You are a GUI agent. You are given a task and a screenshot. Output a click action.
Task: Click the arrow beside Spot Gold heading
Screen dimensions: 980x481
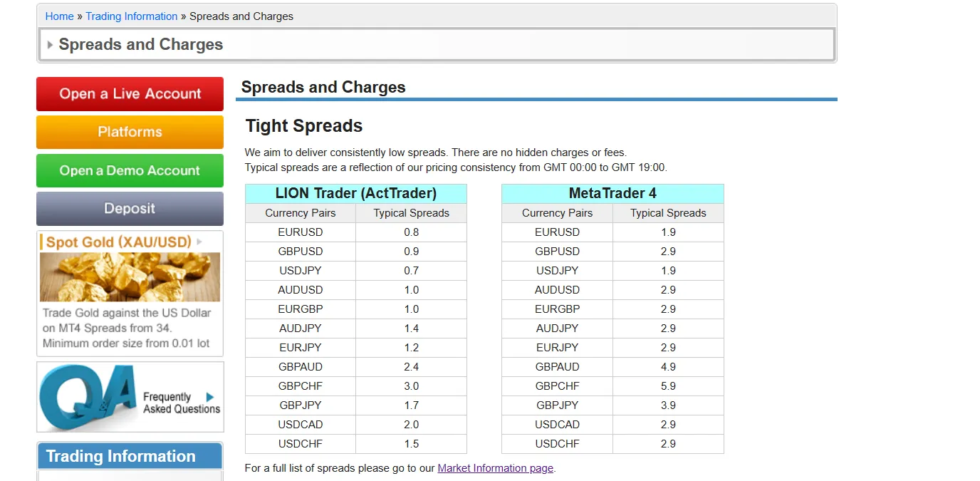click(199, 242)
